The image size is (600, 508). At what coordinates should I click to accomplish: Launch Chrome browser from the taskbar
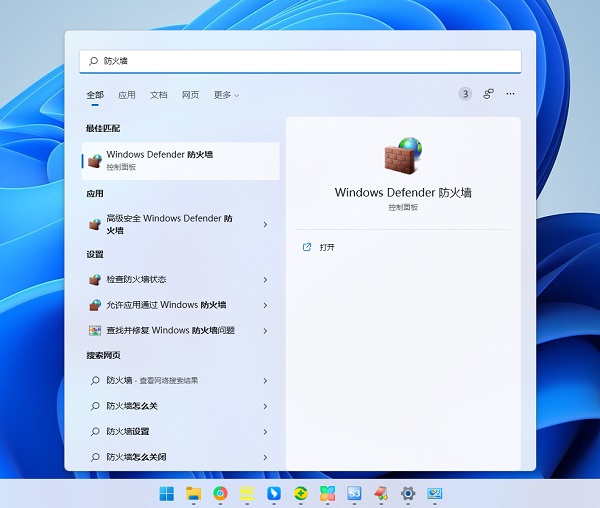point(220,493)
